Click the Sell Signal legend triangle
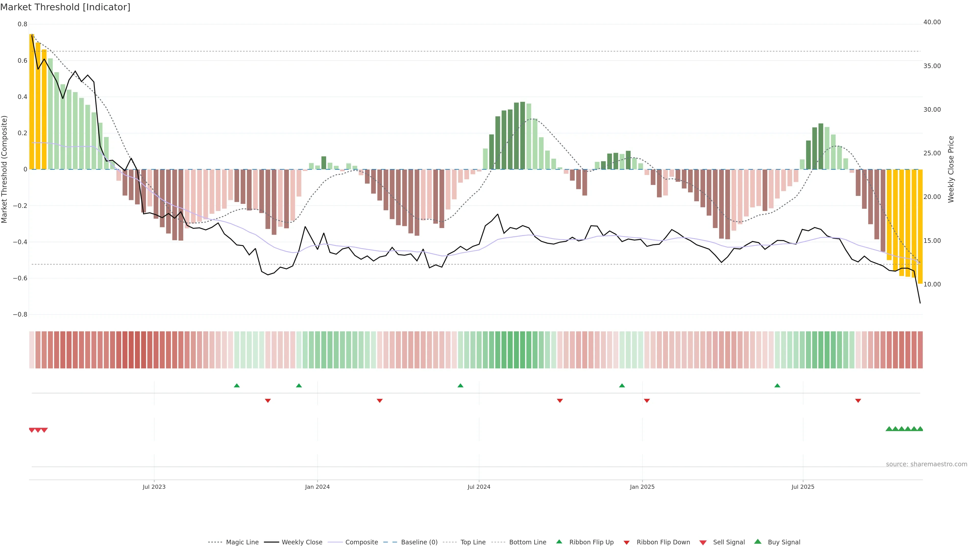Viewport: 980px width, 551px height. 703,542
